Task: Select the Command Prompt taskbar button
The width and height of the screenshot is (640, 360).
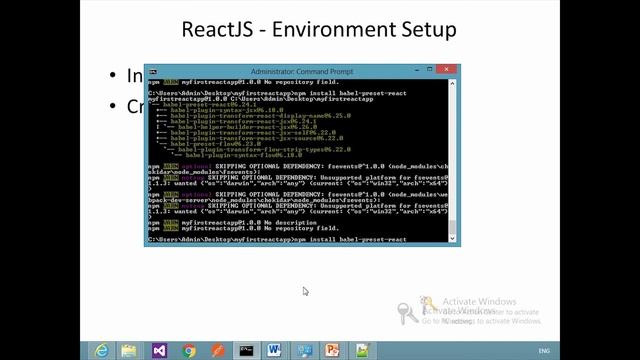Action: pyautogui.click(x=246, y=351)
